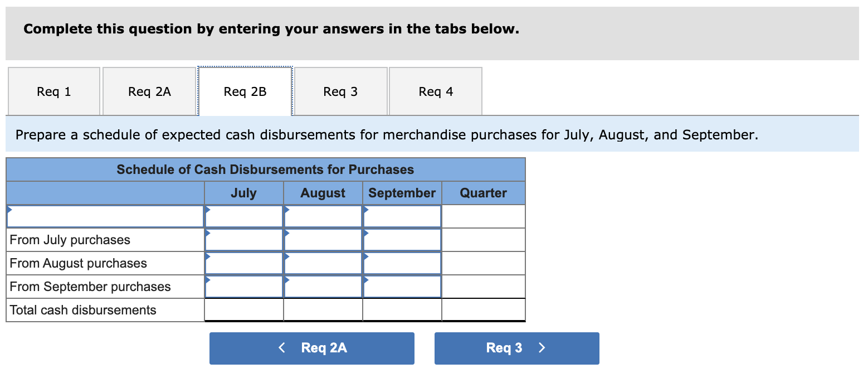This screenshot has height=378, width=868.
Task: Go to the Req 3 tab
Action: [340, 91]
